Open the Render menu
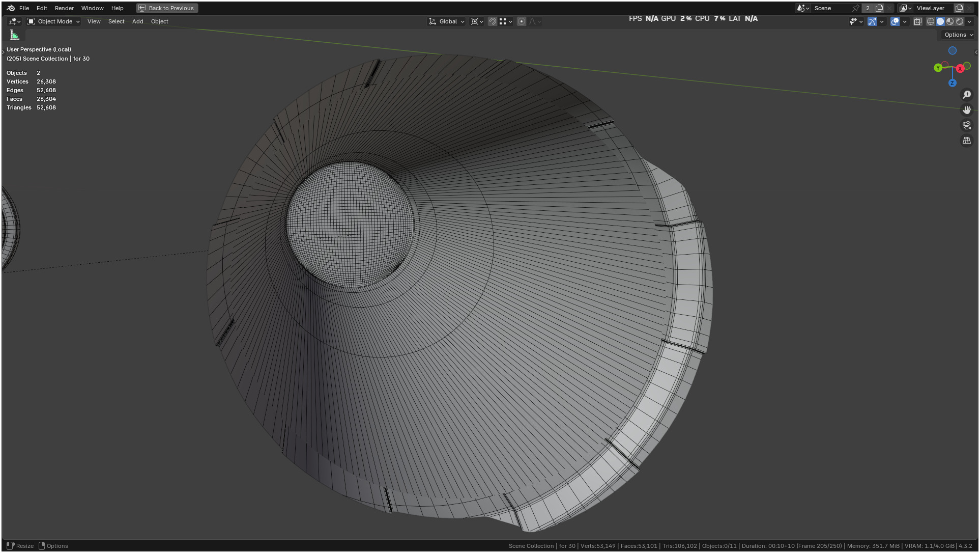Image resolution: width=980 pixels, height=553 pixels. 64,8
